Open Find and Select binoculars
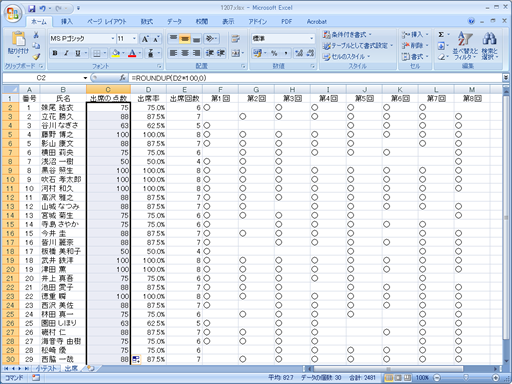 [489, 46]
